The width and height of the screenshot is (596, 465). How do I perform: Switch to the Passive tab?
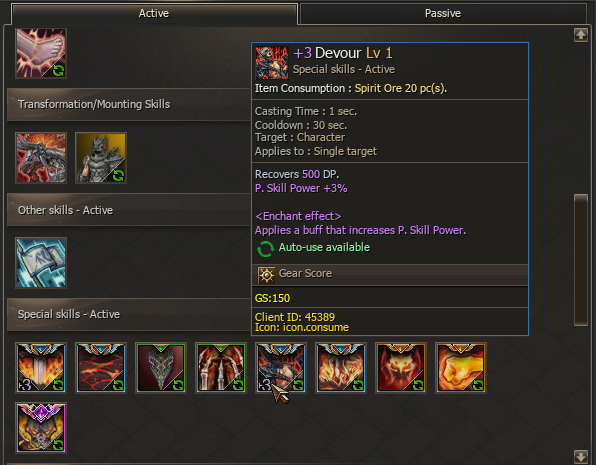443,14
